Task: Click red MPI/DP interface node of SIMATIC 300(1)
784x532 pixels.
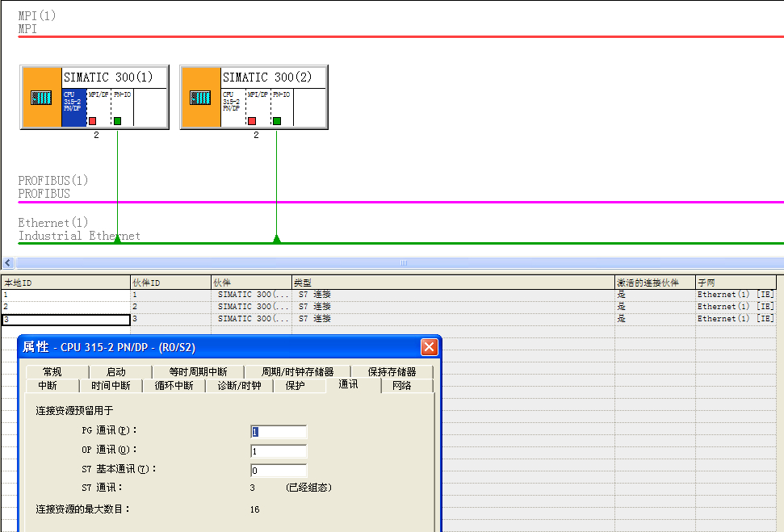Action: pos(93,121)
